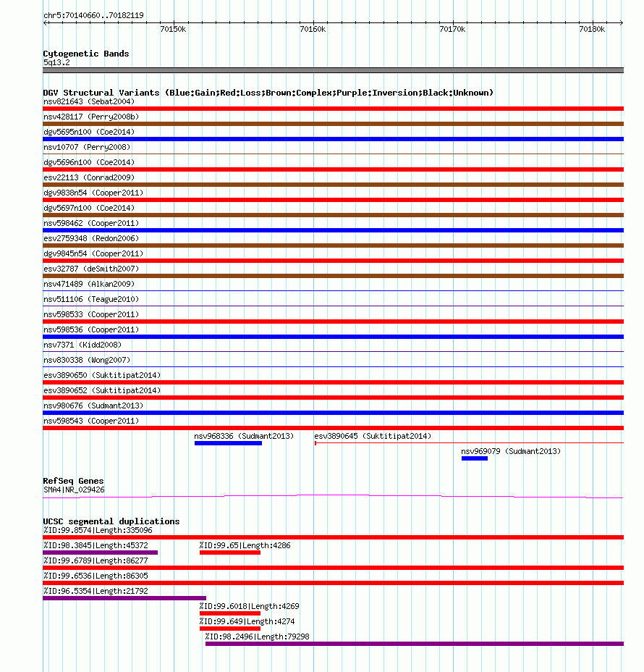
Task: Click the gray 5q13.2 cytogenetic band bar
Action: click(333, 70)
